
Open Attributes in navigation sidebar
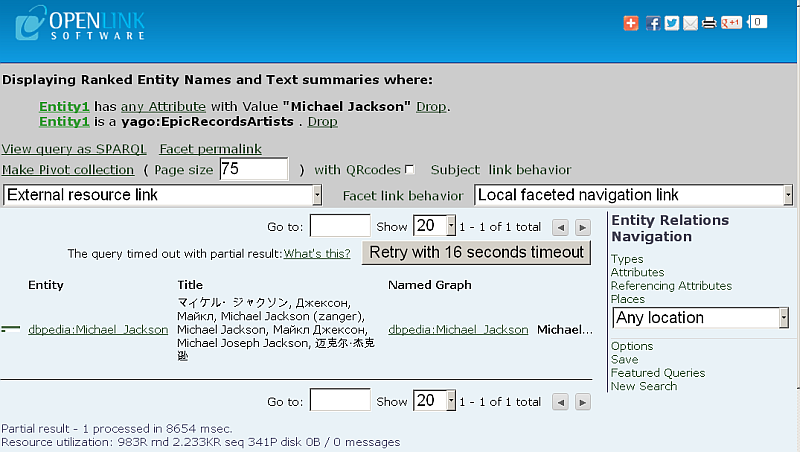pos(638,272)
